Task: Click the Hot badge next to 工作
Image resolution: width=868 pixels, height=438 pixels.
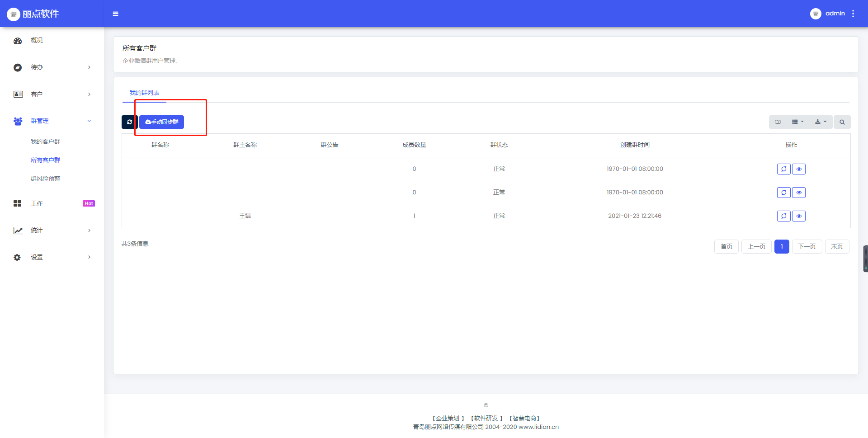Action: click(89, 204)
